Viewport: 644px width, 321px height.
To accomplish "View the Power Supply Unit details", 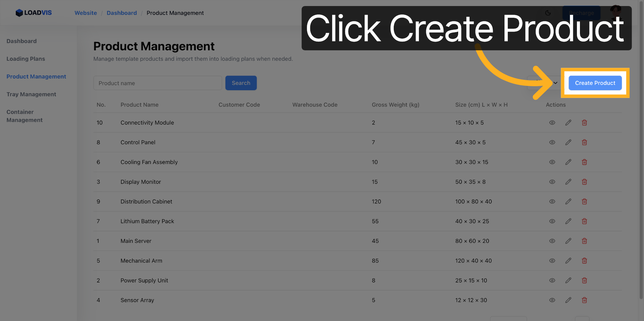I will point(552,280).
